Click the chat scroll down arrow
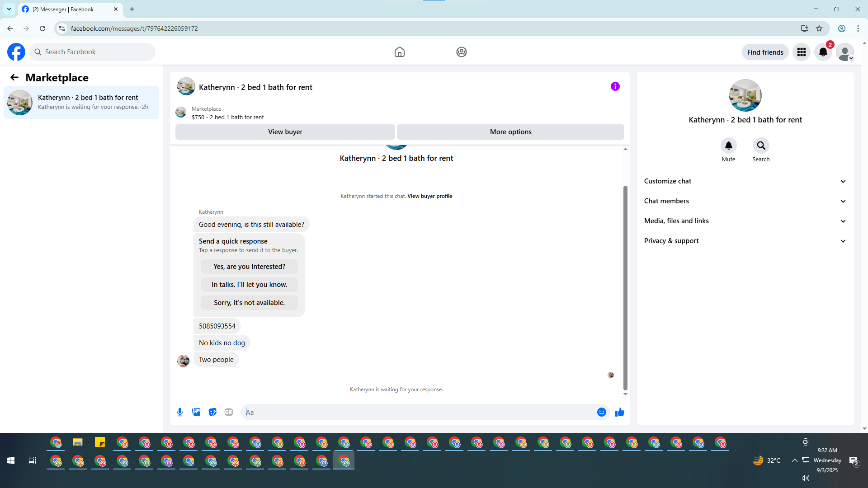This screenshot has width=868, height=488. pyautogui.click(x=625, y=394)
